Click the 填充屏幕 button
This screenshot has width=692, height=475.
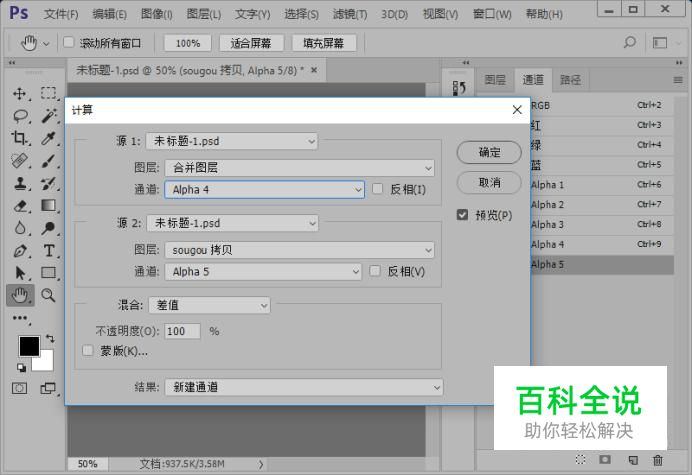pos(323,43)
